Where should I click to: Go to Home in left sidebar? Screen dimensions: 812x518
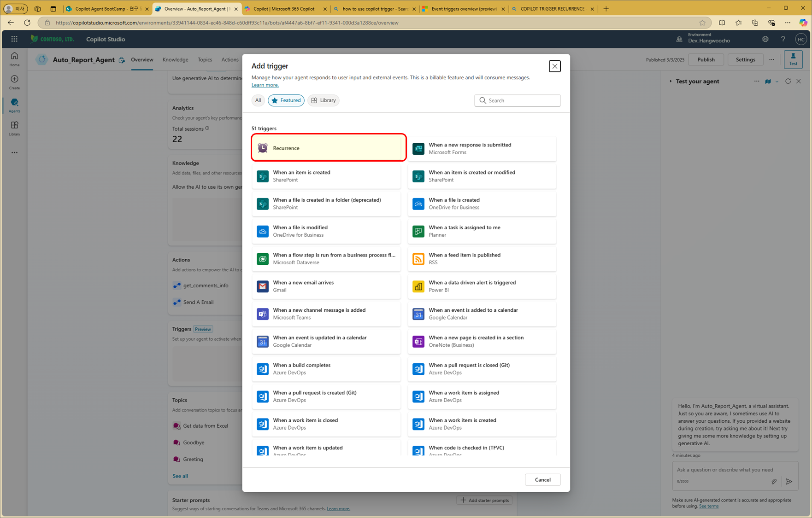coord(14,59)
